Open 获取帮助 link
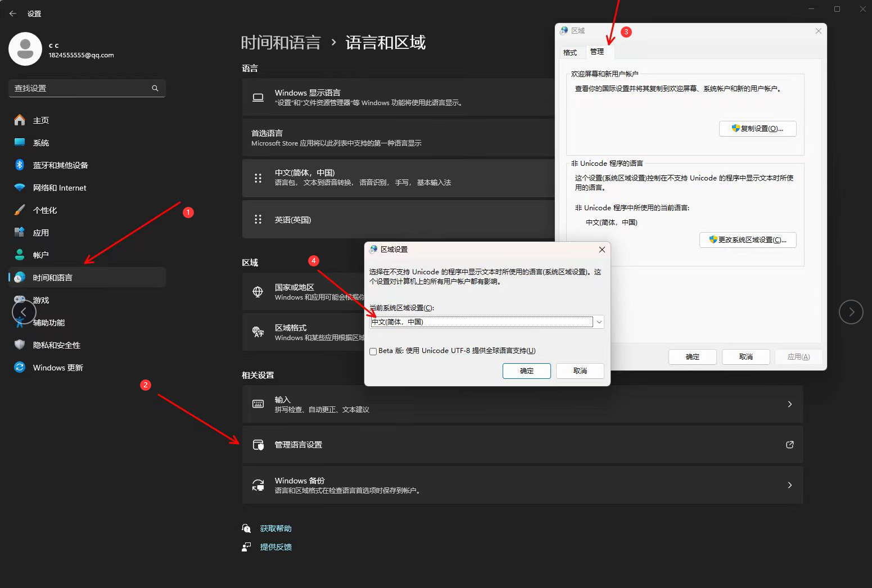This screenshot has width=872, height=588. click(276, 528)
